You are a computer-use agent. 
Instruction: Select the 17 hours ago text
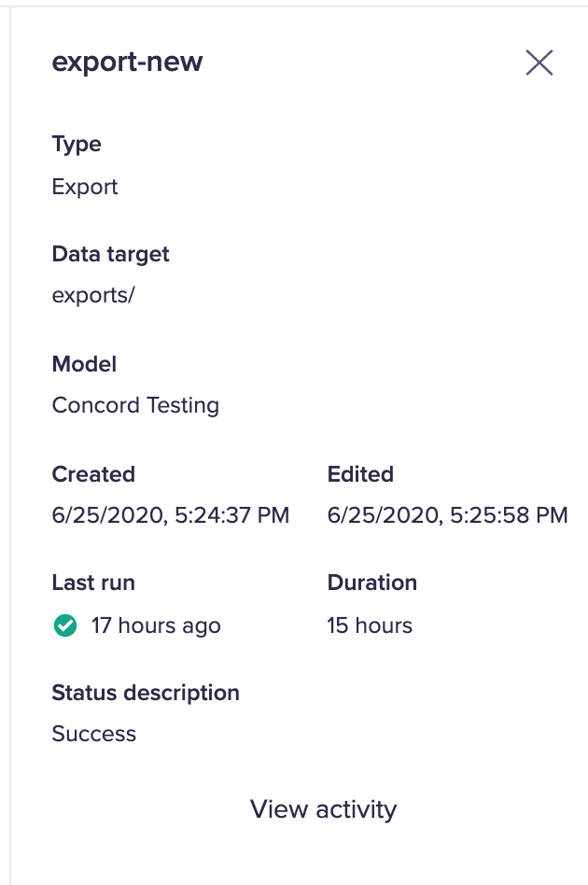pos(156,625)
